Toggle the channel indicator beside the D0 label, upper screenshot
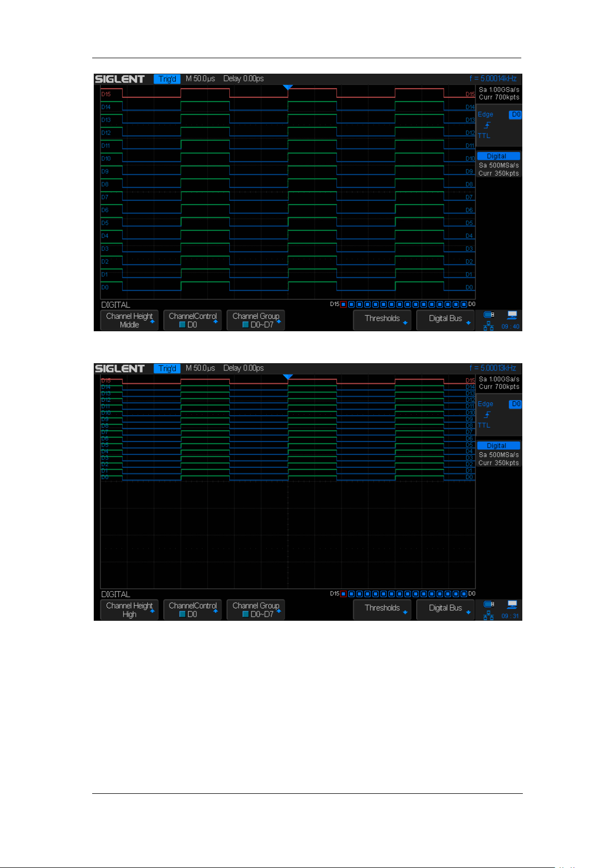The height and width of the screenshot is (868, 614). [x=464, y=304]
